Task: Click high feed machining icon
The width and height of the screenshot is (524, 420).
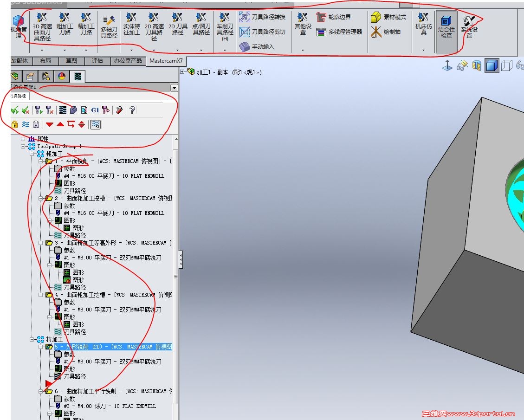Action: [x=106, y=110]
